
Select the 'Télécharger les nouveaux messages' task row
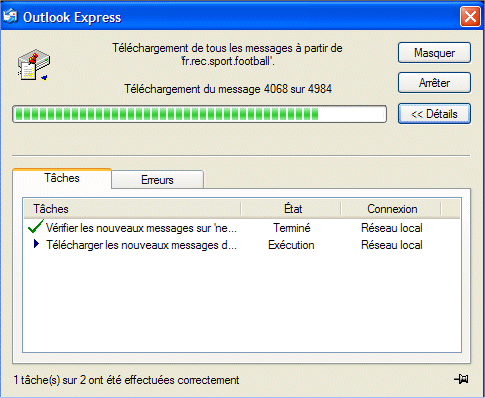(242, 245)
